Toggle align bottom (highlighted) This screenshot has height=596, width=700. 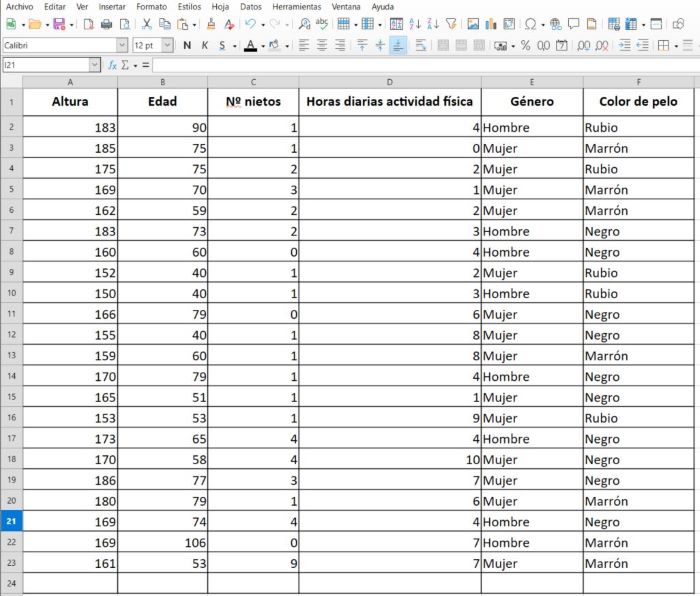point(398,45)
